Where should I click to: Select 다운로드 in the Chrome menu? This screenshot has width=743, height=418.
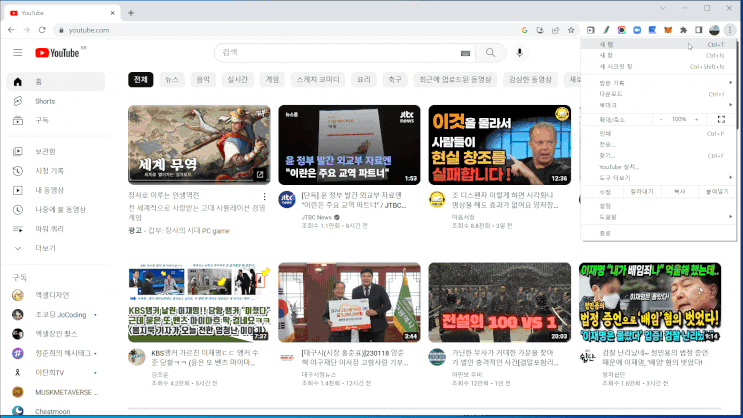pos(659,94)
